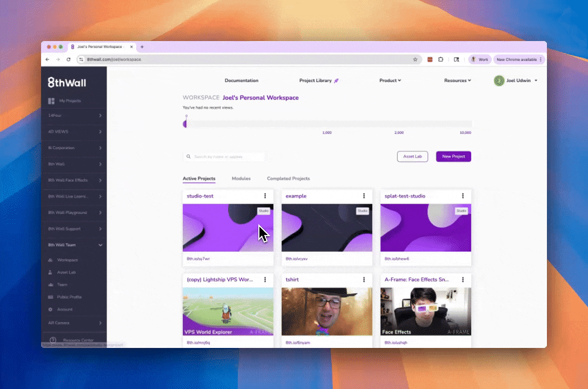Bookmark page with the star icon
Image resolution: width=588 pixels, height=389 pixels.
(415, 59)
